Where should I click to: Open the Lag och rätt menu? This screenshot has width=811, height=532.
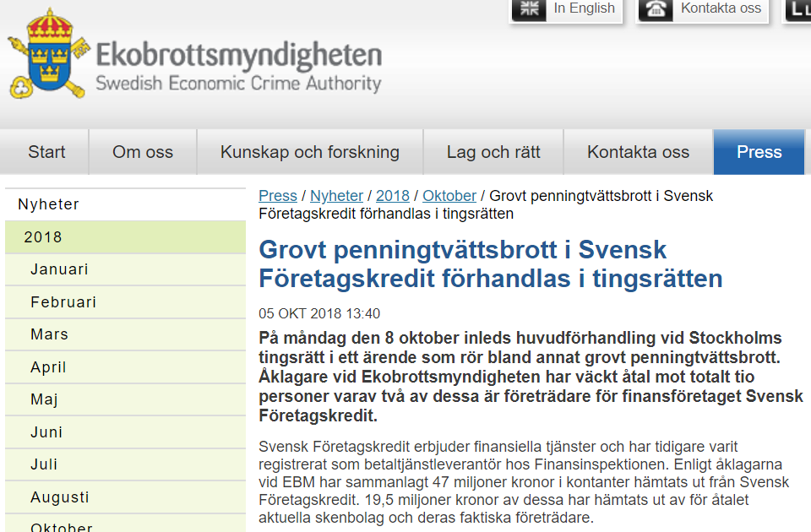(x=493, y=152)
